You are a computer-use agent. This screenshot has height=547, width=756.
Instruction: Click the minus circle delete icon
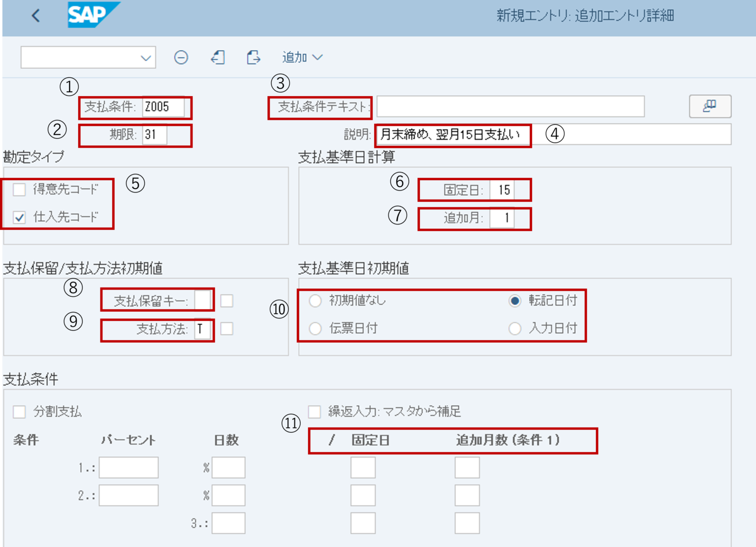coord(182,58)
